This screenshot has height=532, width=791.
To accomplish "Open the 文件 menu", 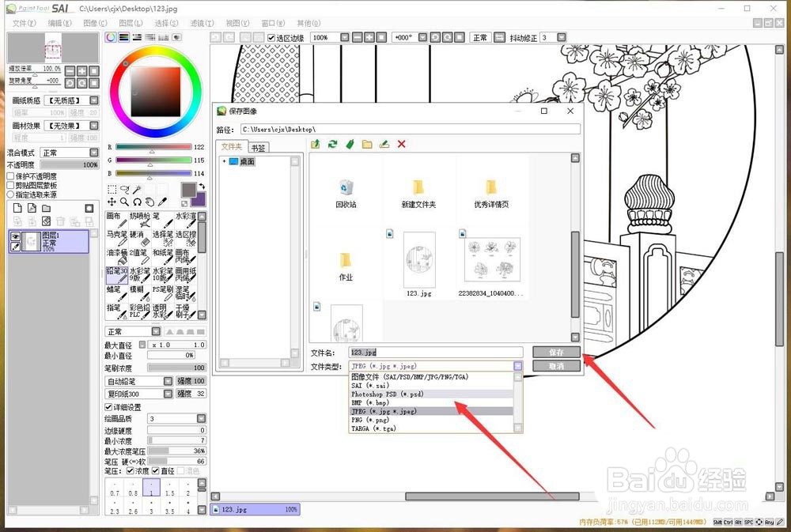I will [x=24, y=23].
